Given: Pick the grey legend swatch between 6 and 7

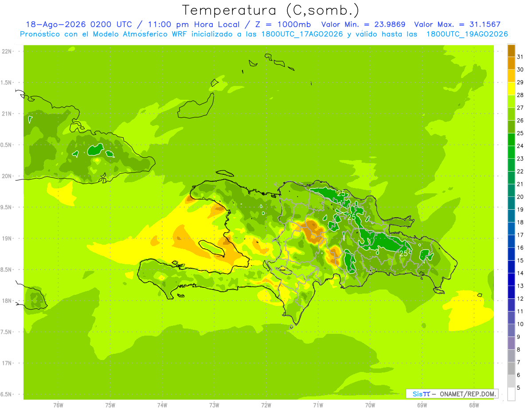Looking at the screenshot, I should click(511, 368).
